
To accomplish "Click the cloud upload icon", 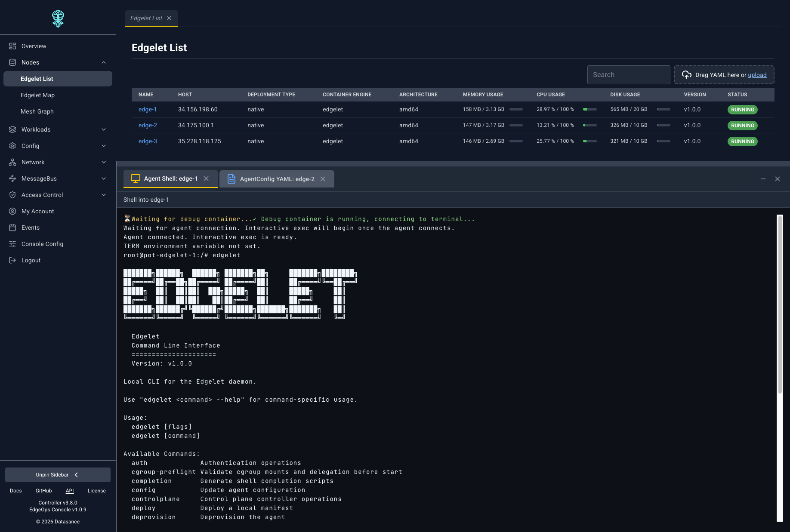I will pos(687,75).
